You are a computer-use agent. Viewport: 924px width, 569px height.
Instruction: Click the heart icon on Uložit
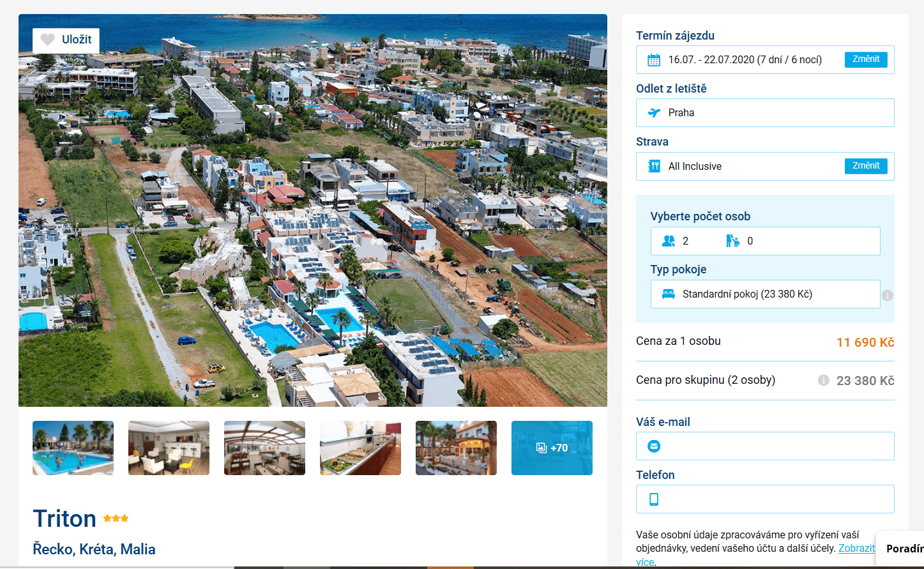pos(47,40)
